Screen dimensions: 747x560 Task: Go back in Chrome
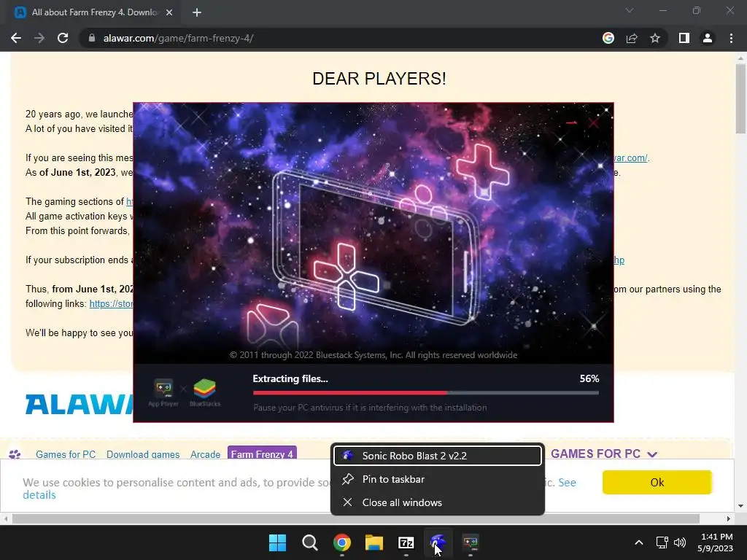pos(16,38)
